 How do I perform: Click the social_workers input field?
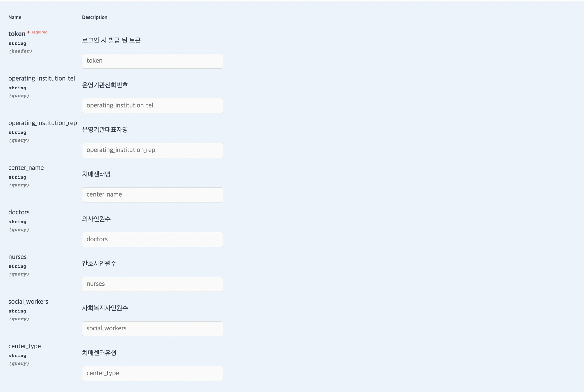152,329
